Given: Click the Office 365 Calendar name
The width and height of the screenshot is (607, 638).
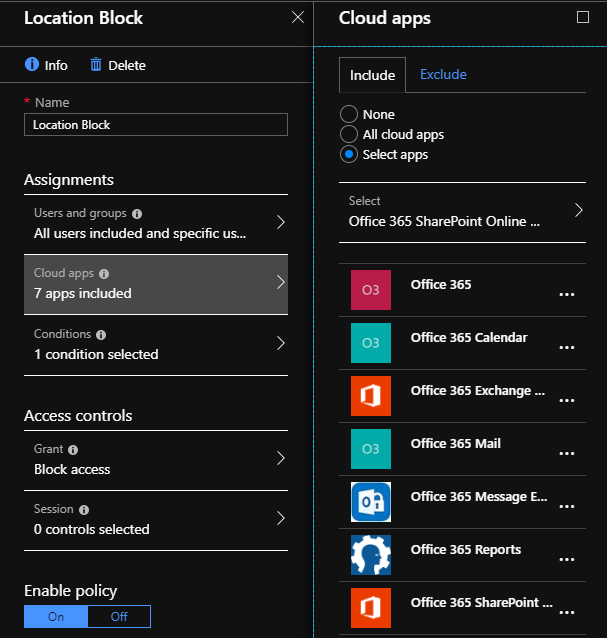Looking at the screenshot, I should 469,337.
